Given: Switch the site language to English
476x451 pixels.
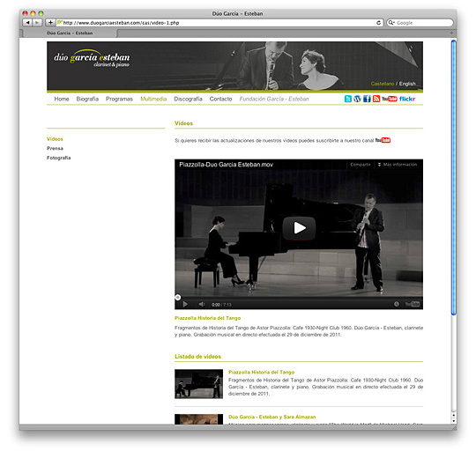Looking at the screenshot, I should (407, 84).
